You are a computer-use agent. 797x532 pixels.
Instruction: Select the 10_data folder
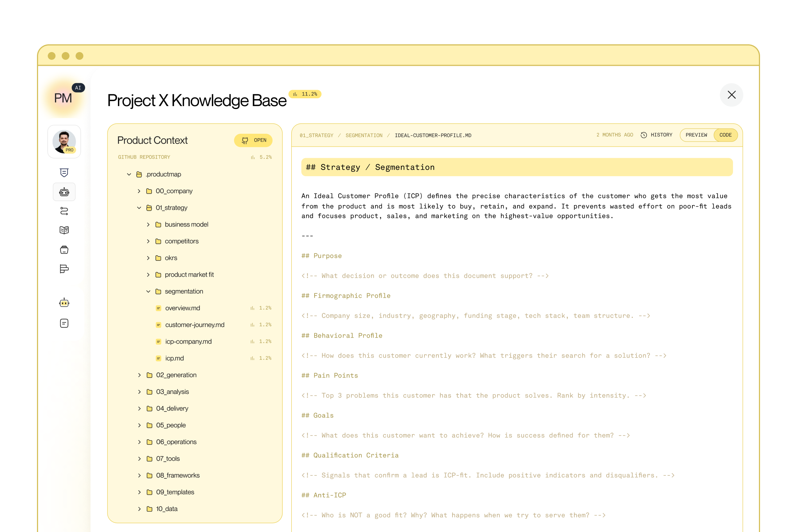point(167,509)
